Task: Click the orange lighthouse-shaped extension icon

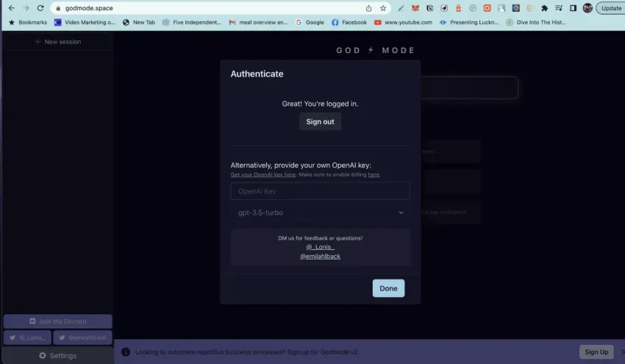Action: tap(458, 8)
